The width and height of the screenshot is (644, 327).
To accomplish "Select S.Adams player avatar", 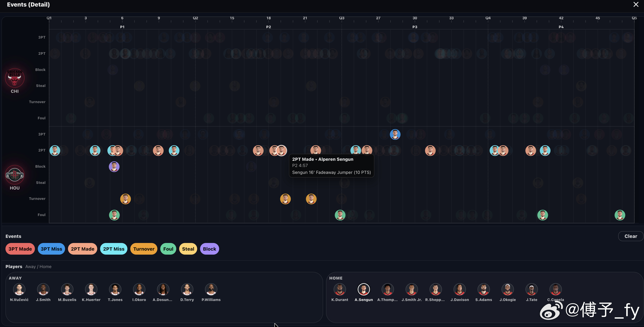I will pos(484,290).
